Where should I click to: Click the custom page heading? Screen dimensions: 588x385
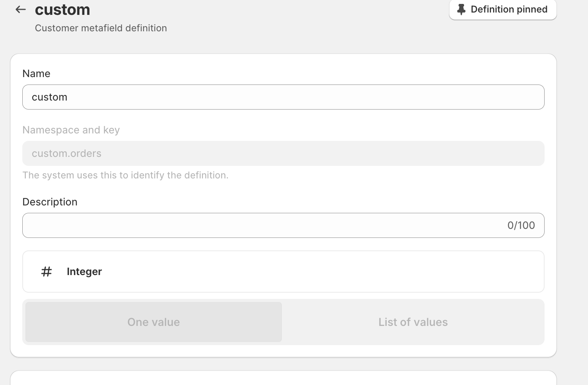pos(63,10)
